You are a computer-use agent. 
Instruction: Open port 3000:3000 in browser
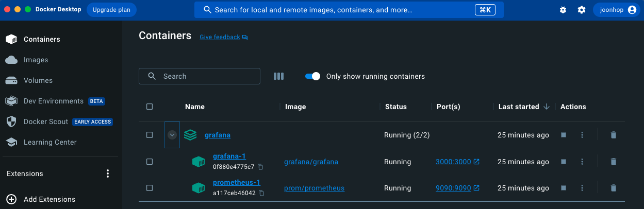[x=457, y=162]
